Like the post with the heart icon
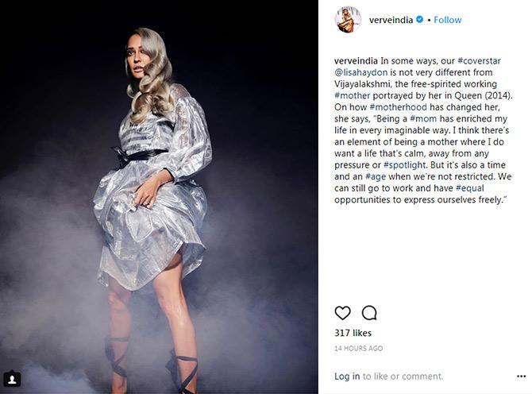 pos(342,313)
